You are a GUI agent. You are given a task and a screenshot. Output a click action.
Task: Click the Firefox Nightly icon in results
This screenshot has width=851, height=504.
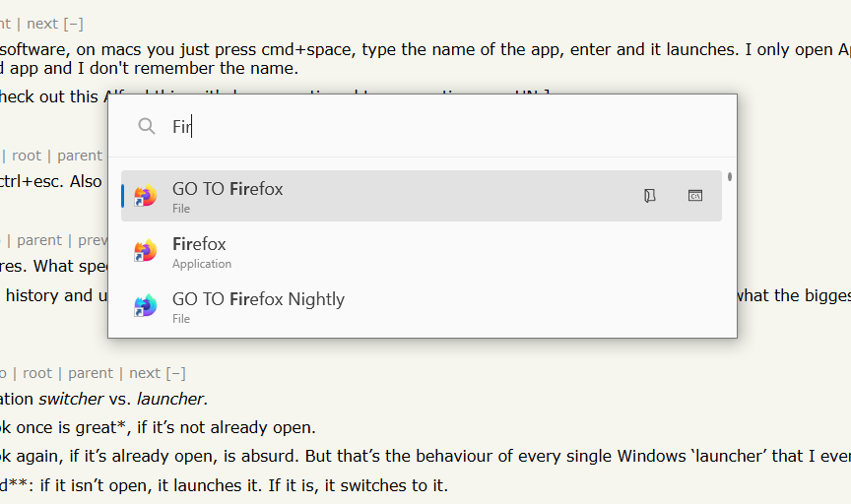145,306
